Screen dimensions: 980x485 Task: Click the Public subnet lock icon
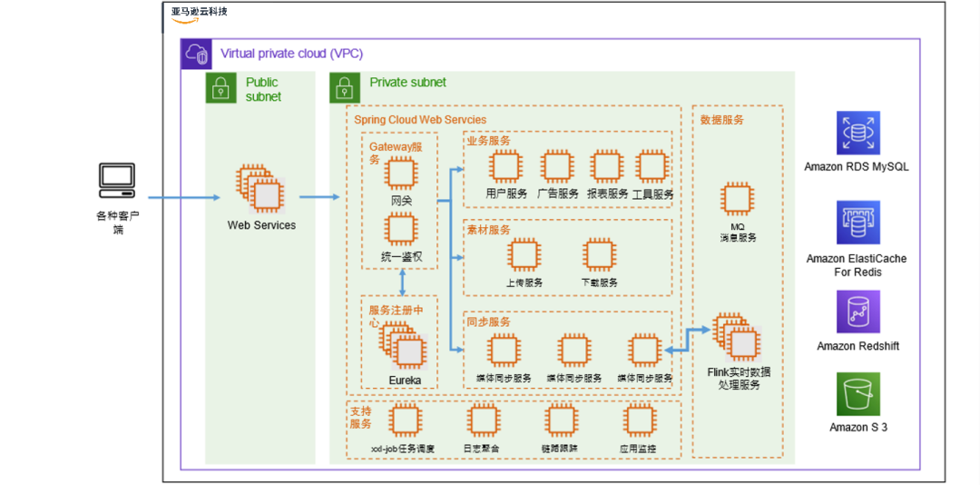220,88
